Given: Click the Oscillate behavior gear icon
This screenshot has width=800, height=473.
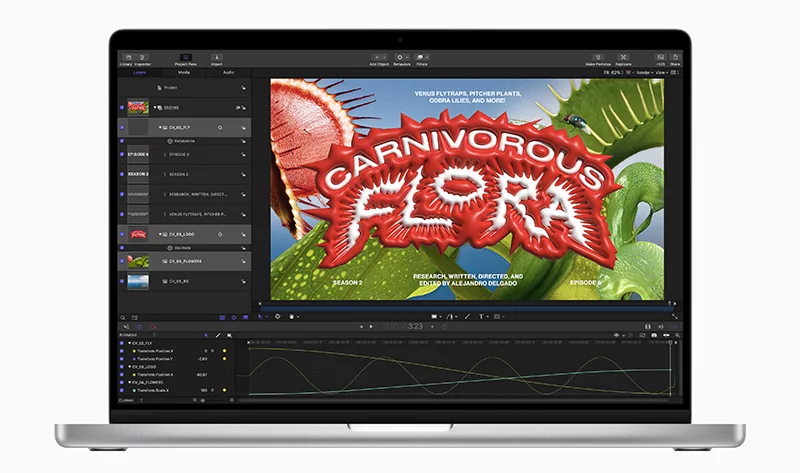Looking at the screenshot, I should click(x=170, y=248).
